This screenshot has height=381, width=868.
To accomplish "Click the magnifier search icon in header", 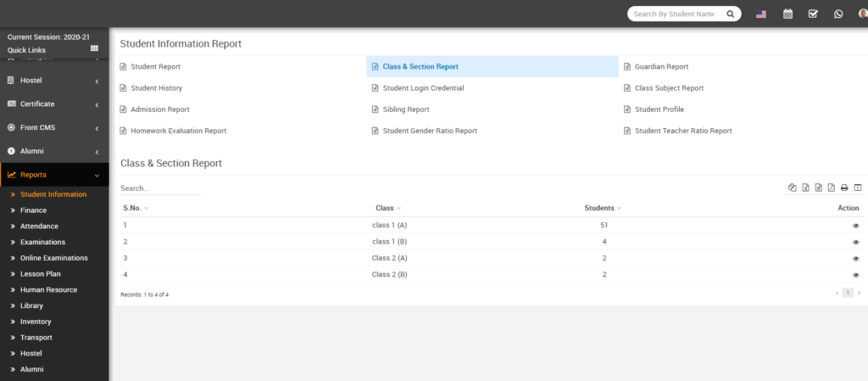I will (x=730, y=14).
